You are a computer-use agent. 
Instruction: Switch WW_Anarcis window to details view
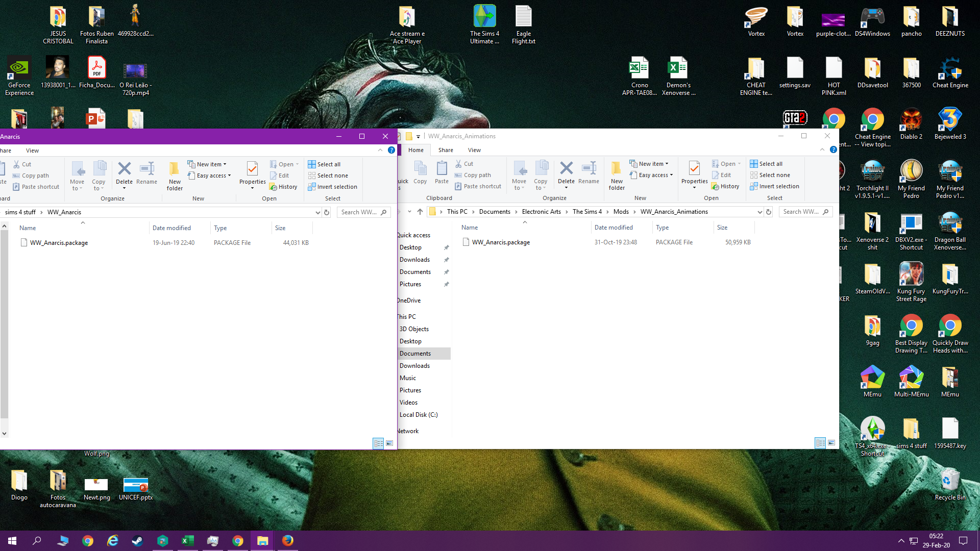[378, 443]
